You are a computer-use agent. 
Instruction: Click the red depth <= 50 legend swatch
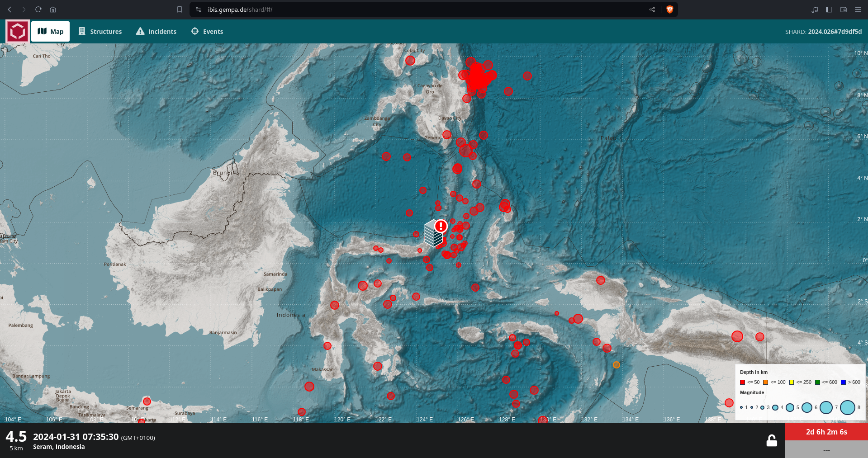click(x=742, y=382)
